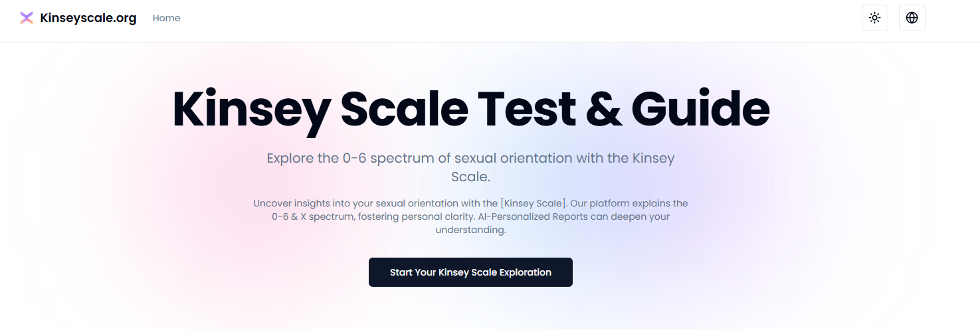Click the Kinseyscale.org site name text
Viewport: 980px width, 330px height.
[x=88, y=18]
